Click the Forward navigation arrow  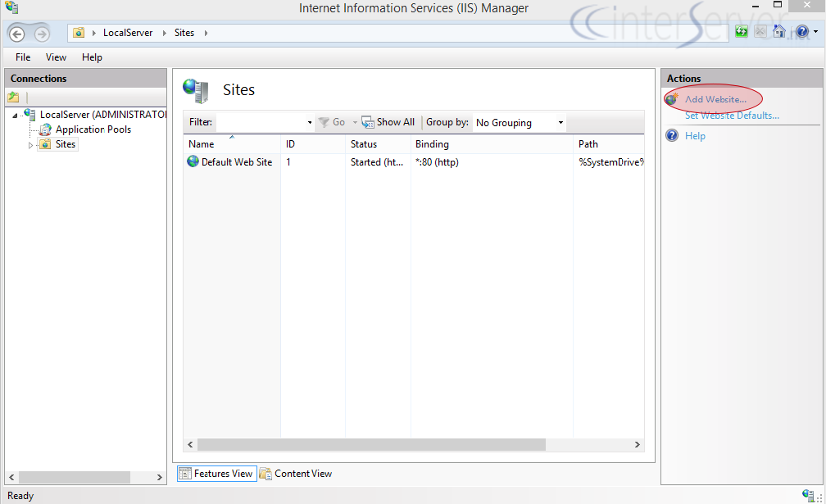[x=42, y=34]
